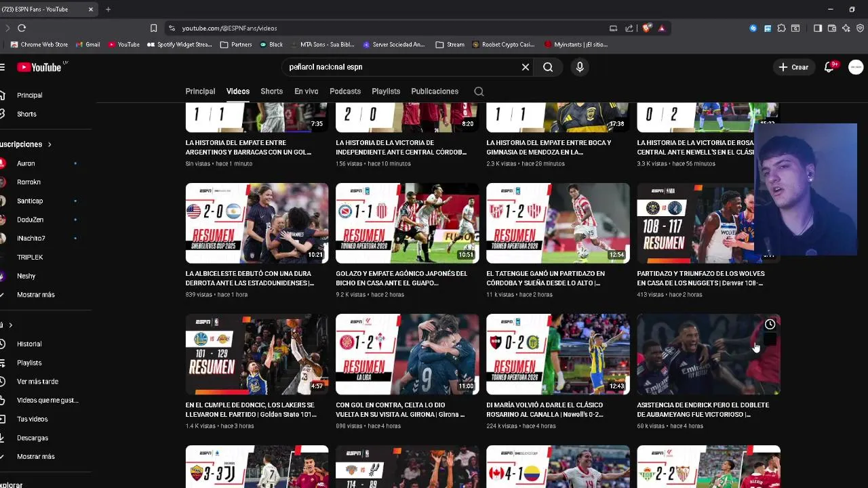Screen dimensions: 868x488
Task: Open the Leo AI sparkle icon
Action: pyautogui.click(x=846, y=28)
